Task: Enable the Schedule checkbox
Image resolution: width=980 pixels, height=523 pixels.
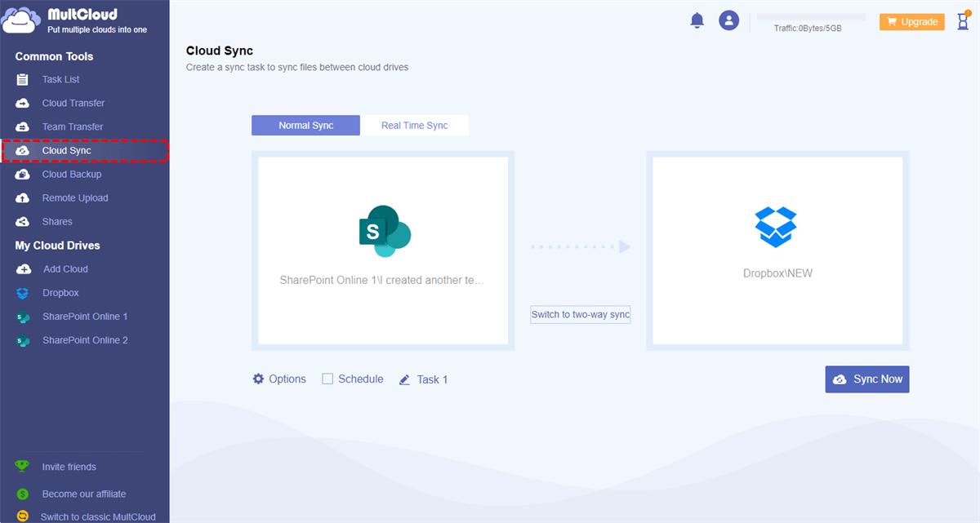Action: click(x=327, y=379)
